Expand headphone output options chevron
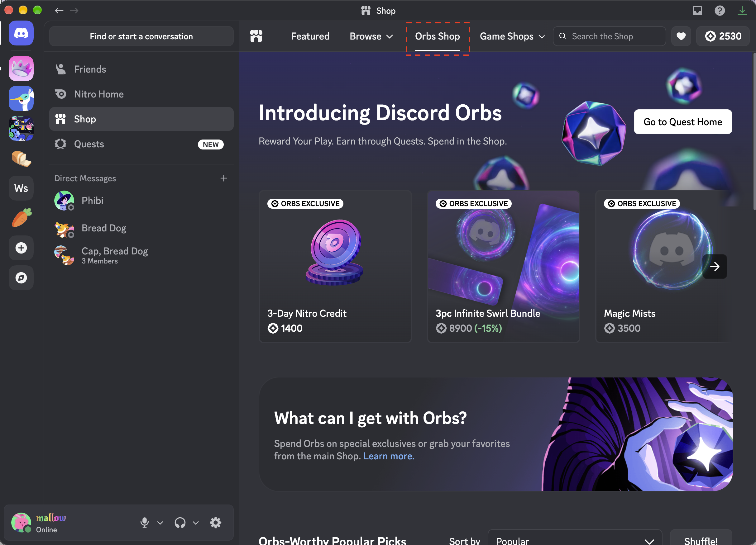The width and height of the screenshot is (756, 545). click(196, 523)
